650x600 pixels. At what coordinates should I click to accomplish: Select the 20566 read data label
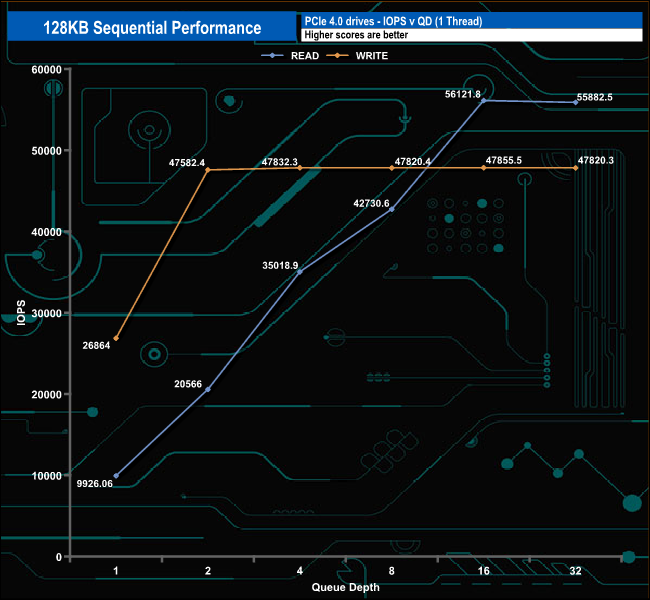pos(188,384)
